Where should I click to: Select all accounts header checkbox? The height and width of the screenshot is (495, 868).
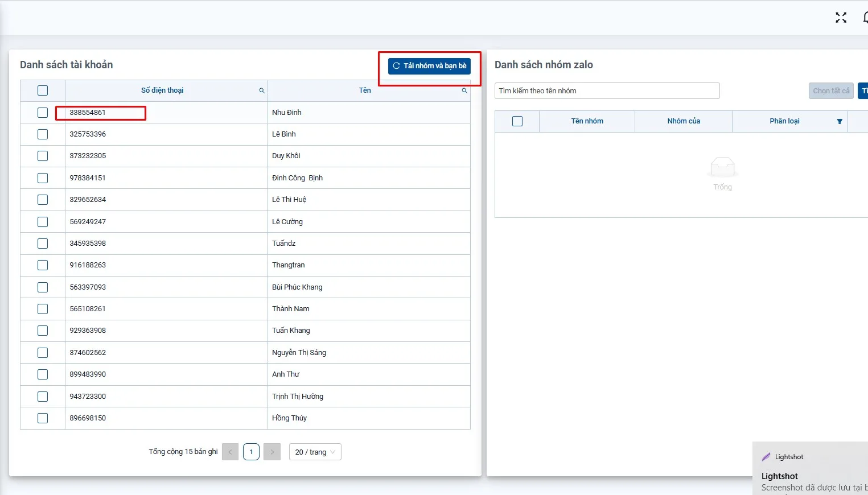click(43, 90)
